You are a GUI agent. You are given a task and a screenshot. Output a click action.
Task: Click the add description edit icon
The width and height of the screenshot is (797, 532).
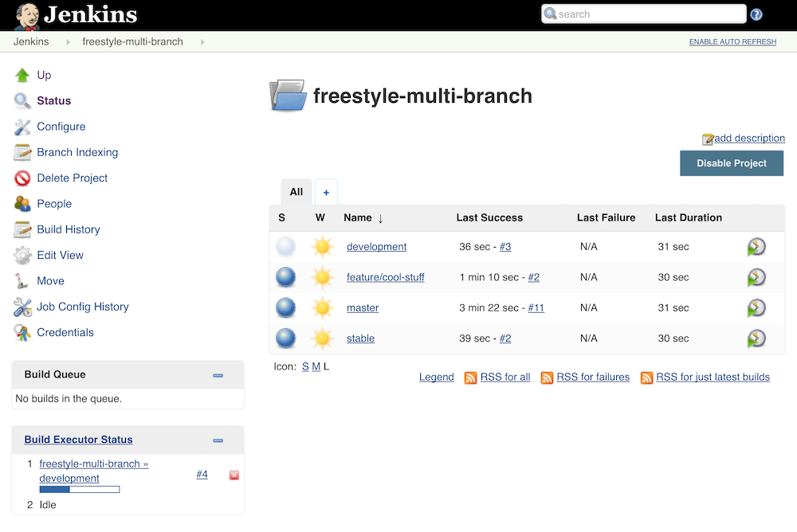708,139
